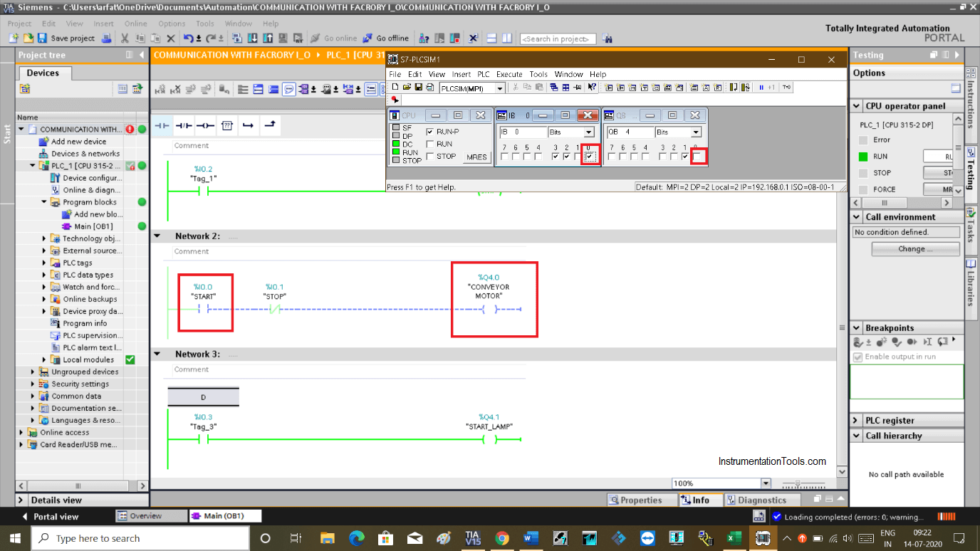The height and width of the screenshot is (551, 980).
Task: Click the open branch instruction icon
Action: [248, 125]
